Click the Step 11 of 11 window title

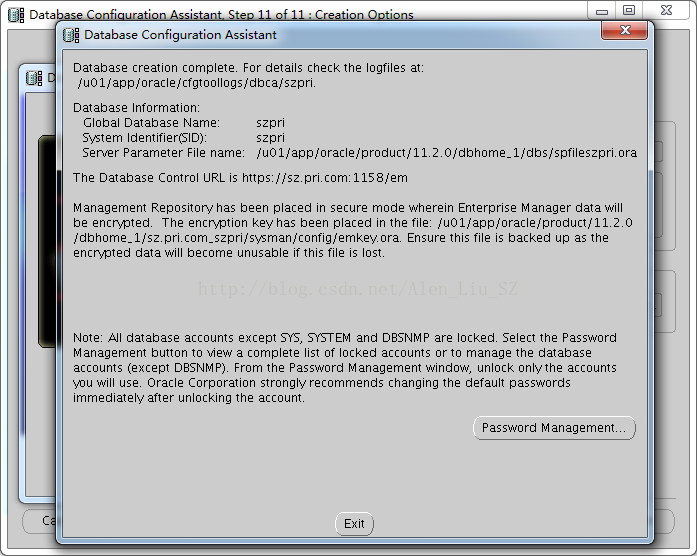tap(221, 15)
